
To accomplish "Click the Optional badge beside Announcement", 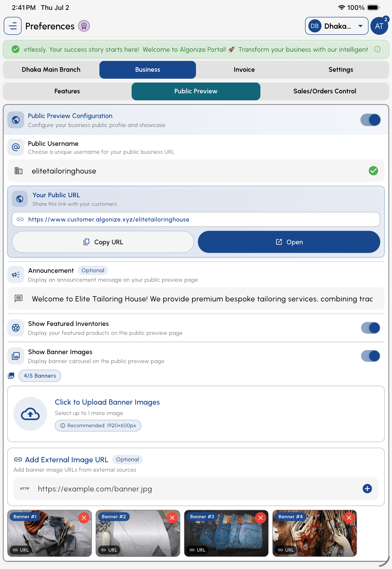I will click(93, 270).
